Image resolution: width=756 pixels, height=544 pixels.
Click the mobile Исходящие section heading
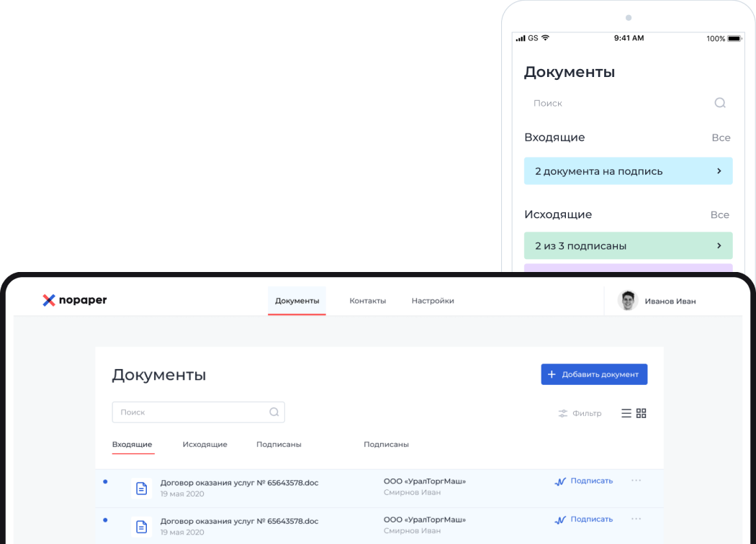pos(558,215)
